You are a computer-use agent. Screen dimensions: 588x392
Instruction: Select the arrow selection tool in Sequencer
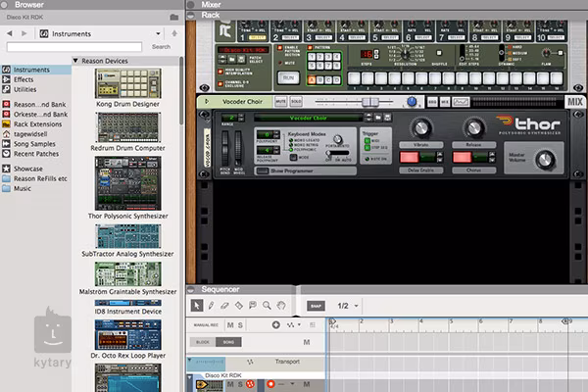point(197,306)
